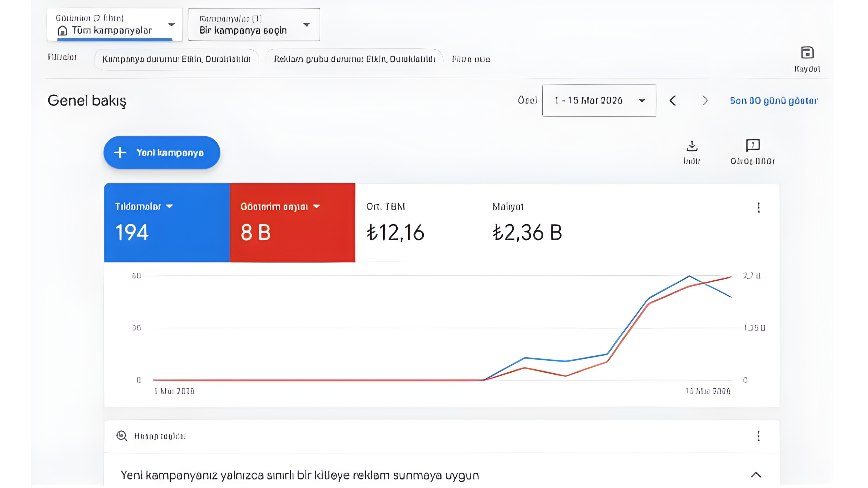This screenshot has height=488, width=868.
Task: Go to previous date range arrow
Action: click(673, 100)
